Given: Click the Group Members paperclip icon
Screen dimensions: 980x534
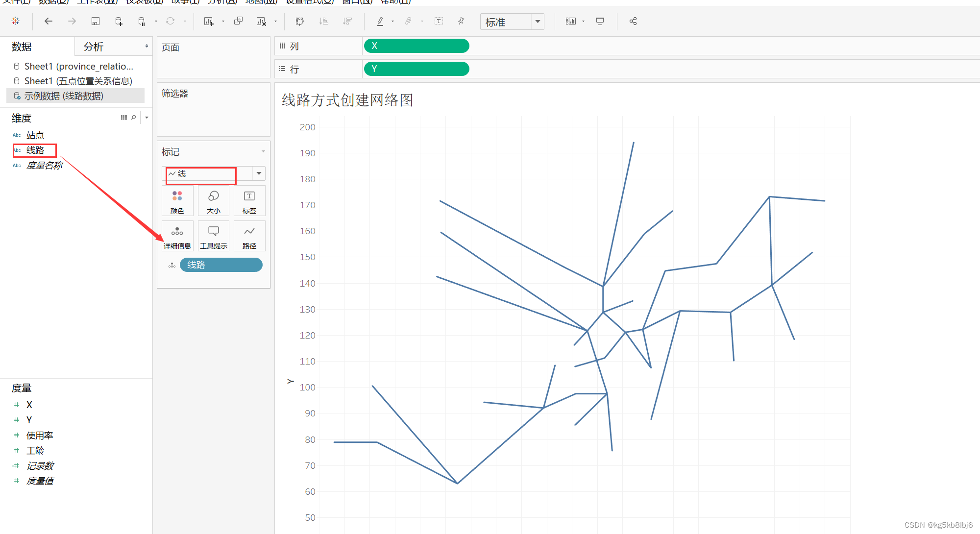Looking at the screenshot, I should (408, 21).
